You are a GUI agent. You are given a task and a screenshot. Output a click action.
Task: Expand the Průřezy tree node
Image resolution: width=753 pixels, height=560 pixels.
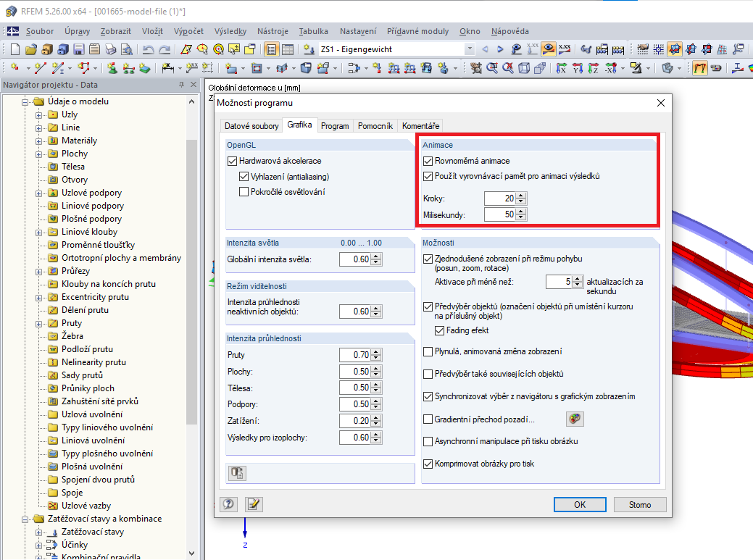pos(39,272)
